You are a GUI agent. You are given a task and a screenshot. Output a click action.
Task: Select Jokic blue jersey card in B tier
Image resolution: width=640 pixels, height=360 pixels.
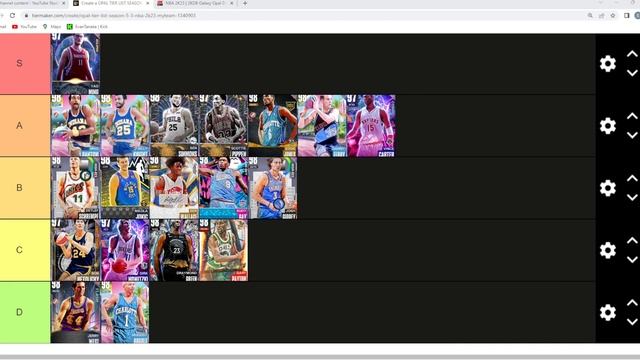(124, 188)
